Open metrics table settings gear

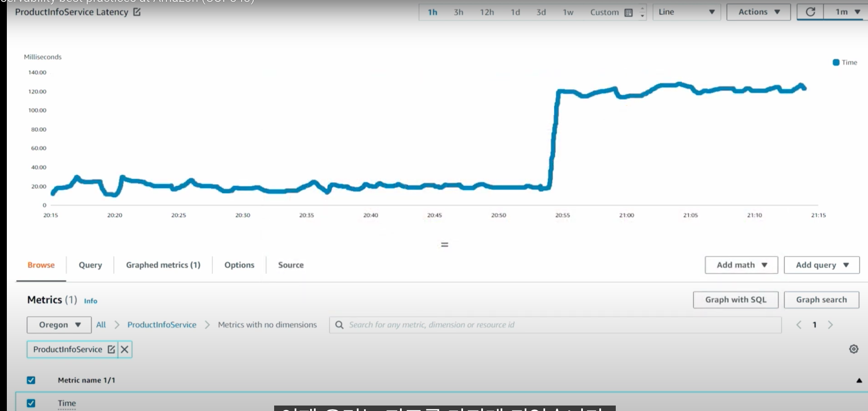pyautogui.click(x=853, y=349)
